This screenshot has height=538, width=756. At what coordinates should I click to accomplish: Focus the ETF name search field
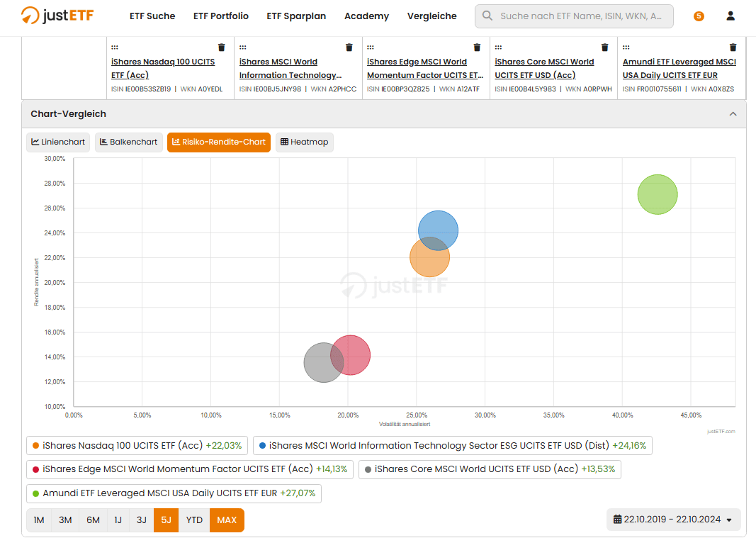(574, 16)
